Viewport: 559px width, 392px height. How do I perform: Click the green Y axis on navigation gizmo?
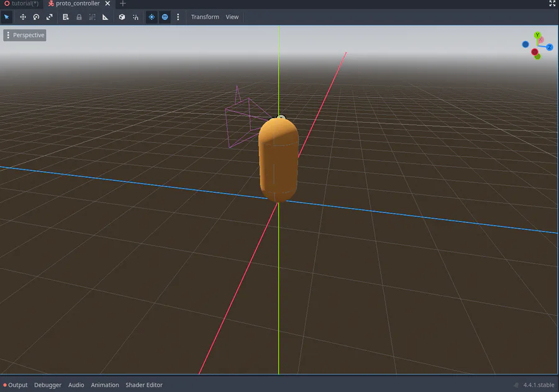537,35
